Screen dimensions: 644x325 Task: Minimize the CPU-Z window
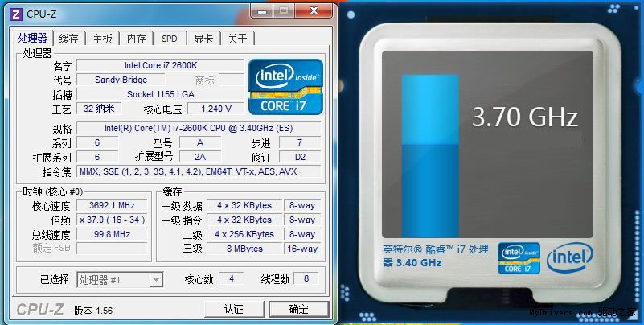pyautogui.click(x=263, y=10)
